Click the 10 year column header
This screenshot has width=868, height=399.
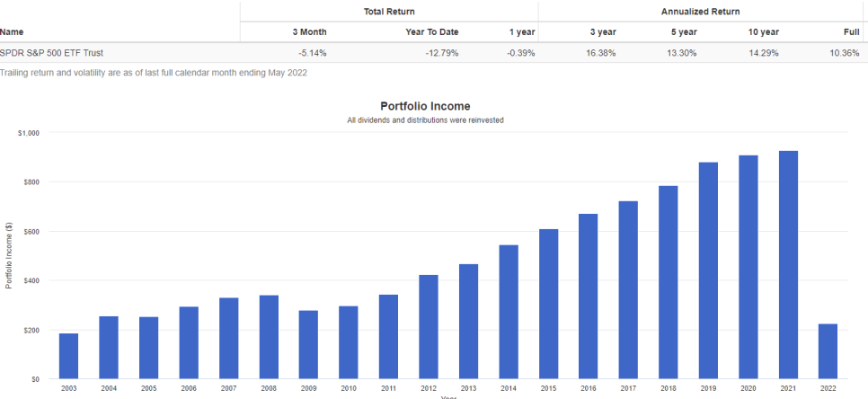(763, 32)
